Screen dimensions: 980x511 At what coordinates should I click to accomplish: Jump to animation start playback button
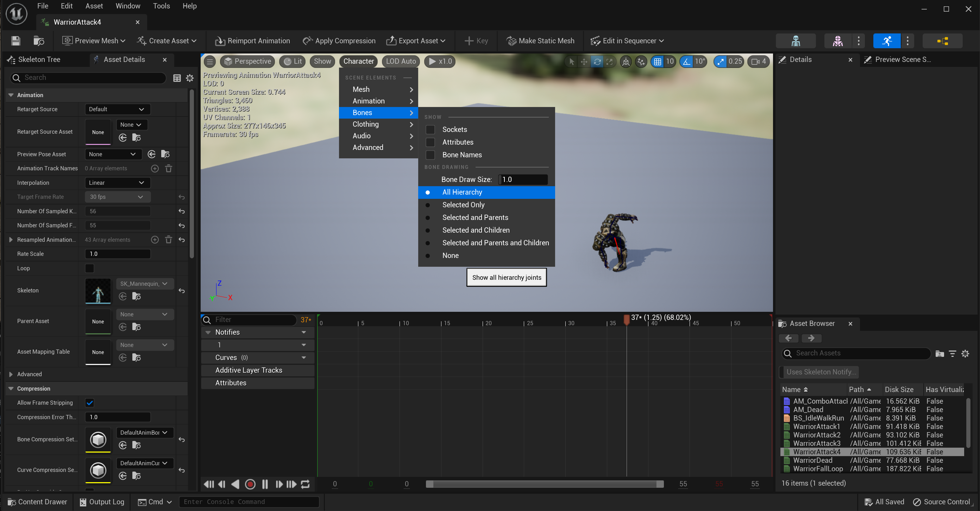point(208,484)
